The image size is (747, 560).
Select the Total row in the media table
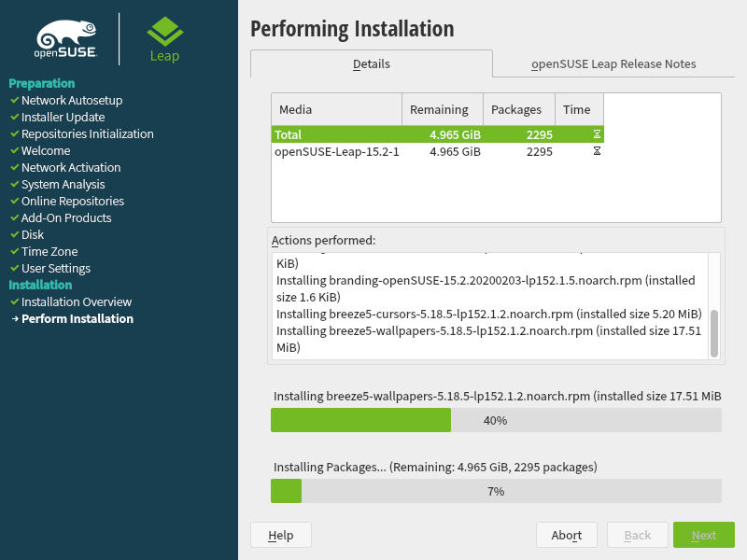click(x=437, y=134)
